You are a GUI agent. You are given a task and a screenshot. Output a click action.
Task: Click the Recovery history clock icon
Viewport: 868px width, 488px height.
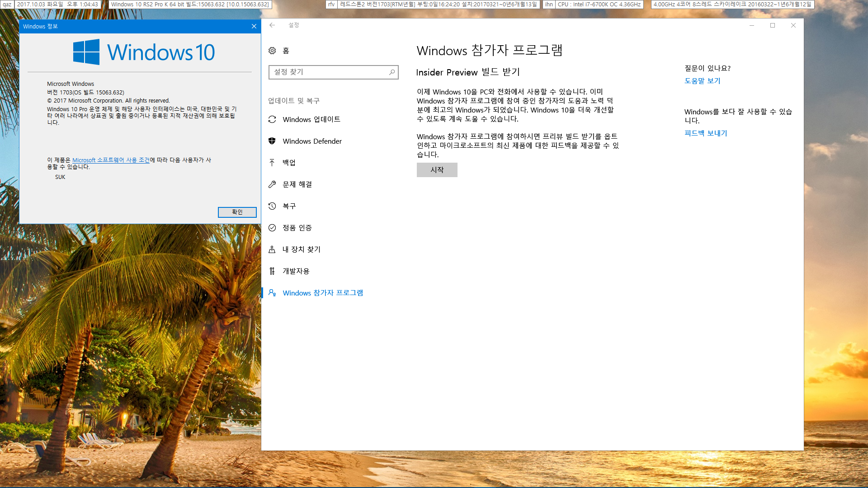tap(272, 206)
